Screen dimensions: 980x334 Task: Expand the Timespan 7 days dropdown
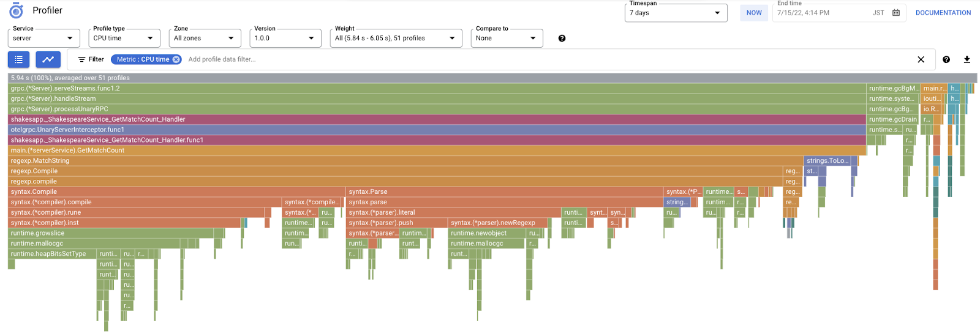point(676,13)
